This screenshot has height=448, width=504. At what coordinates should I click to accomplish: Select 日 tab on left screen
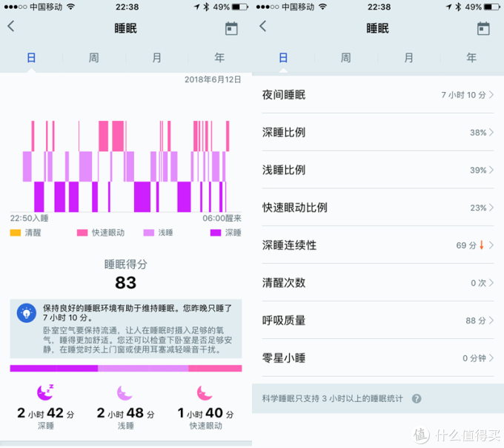click(31, 58)
